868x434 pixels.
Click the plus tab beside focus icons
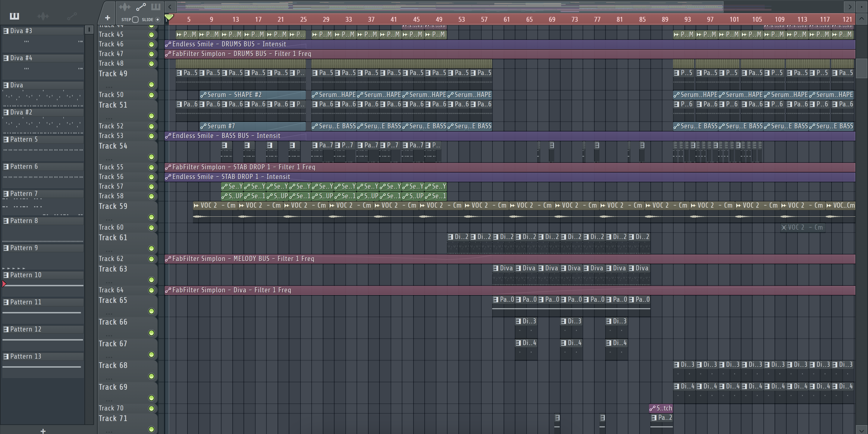(107, 17)
